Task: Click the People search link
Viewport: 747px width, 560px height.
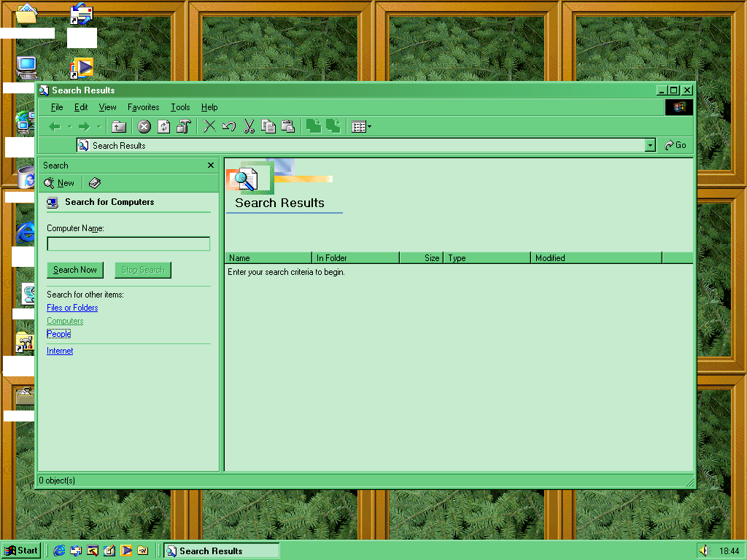Action: 59,334
